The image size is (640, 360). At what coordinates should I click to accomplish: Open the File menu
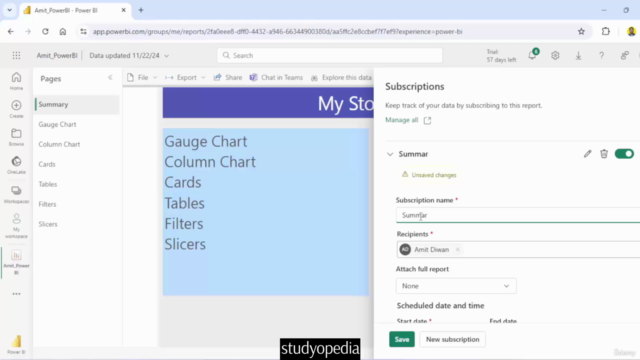point(142,78)
